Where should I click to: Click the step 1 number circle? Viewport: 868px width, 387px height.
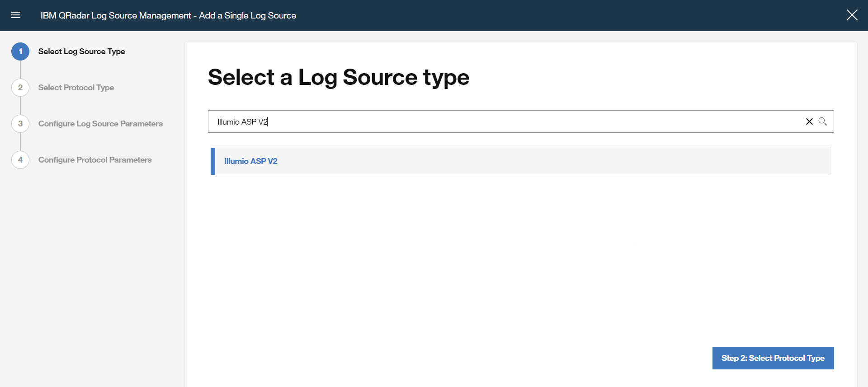click(x=20, y=51)
